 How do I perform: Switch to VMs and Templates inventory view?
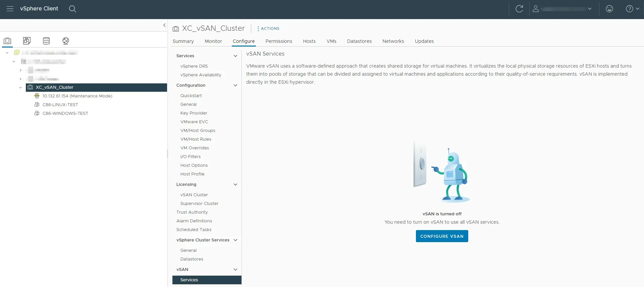click(27, 41)
